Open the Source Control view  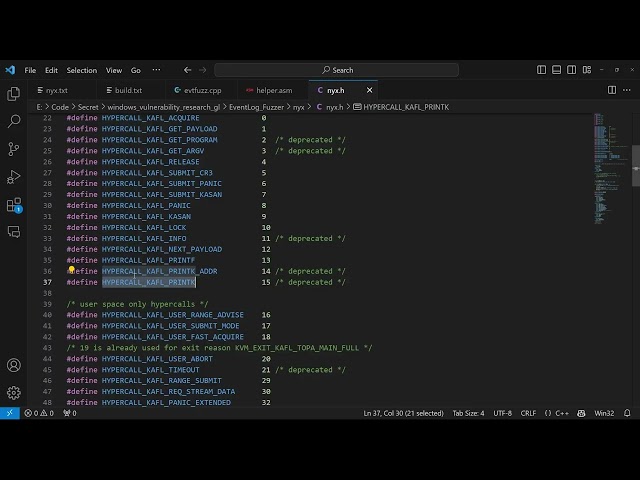(13, 149)
